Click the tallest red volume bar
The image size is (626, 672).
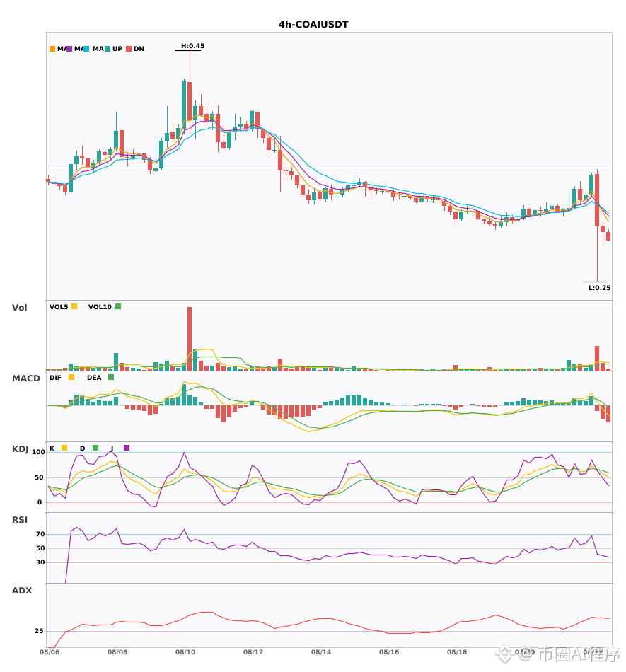[190, 339]
